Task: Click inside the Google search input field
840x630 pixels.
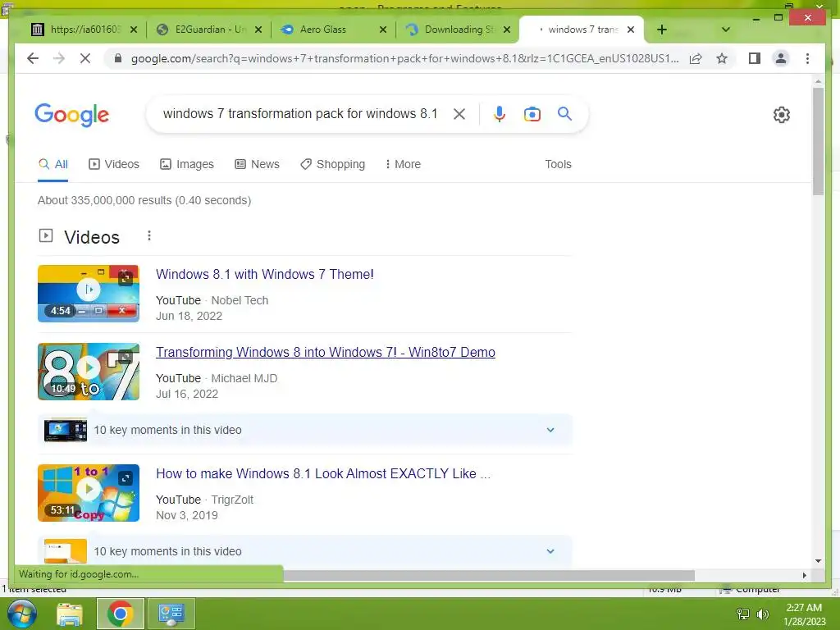Action: pos(300,113)
